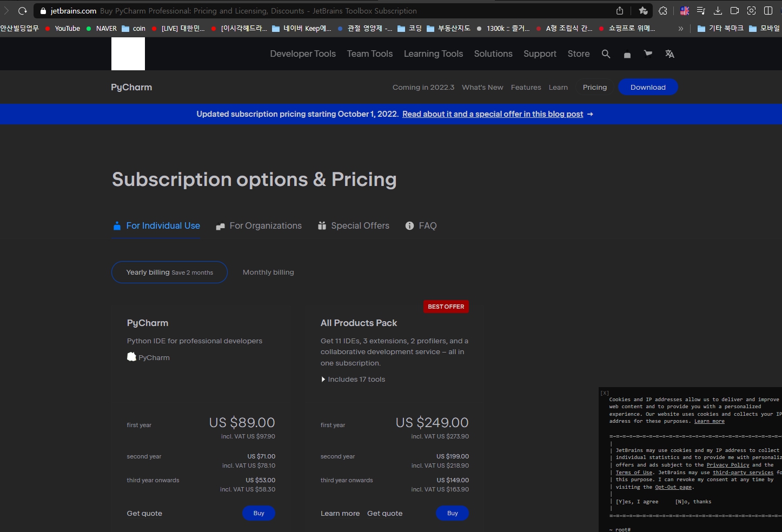Click Learn more on All Products Pack
The width and height of the screenshot is (782, 532).
(340, 514)
